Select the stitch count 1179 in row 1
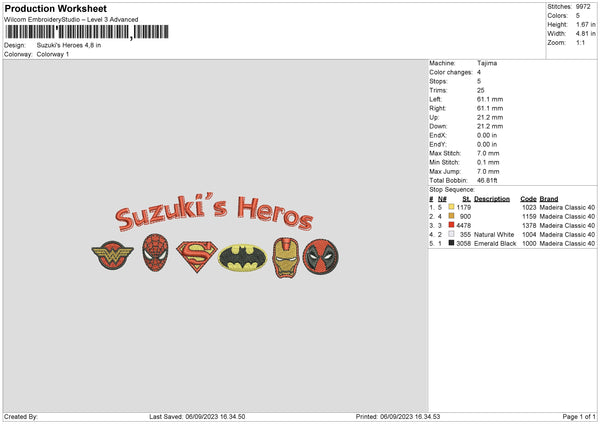Screen dimensions: 600x424 tap(464, 207)
